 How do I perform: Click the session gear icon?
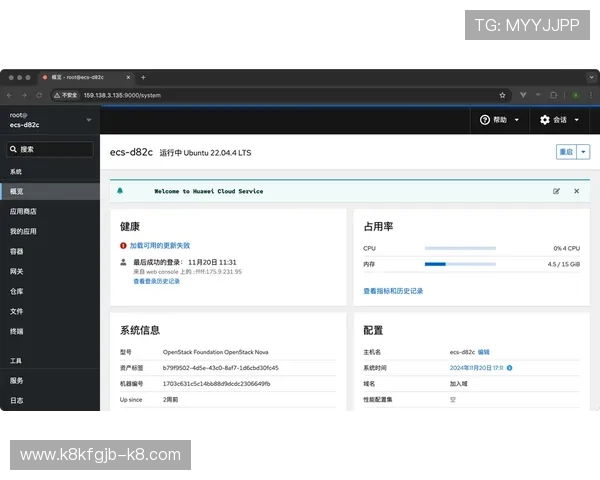pyautogui.click(x=545, y=120)
